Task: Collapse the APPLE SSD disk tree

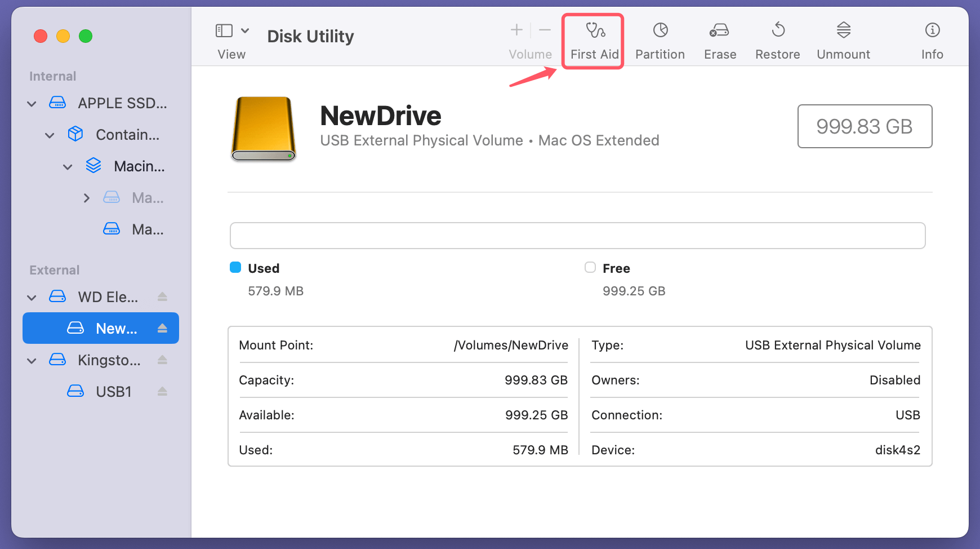Action: [32, 104]
